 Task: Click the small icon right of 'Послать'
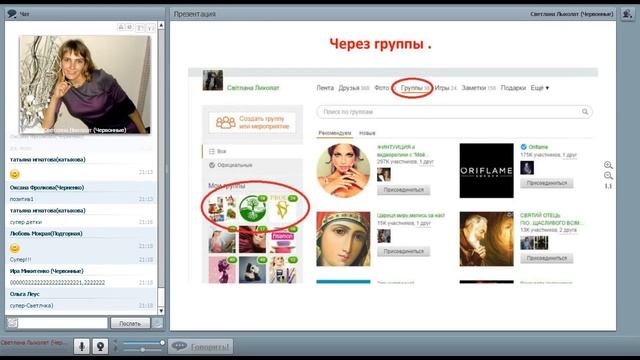pyautogui.click(x=157, y=323)
